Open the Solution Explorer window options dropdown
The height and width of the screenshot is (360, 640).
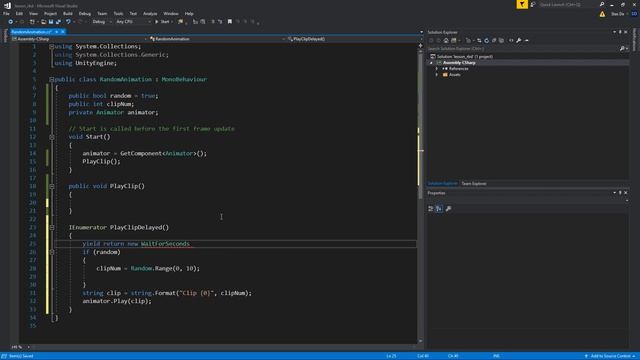(614, 32)
